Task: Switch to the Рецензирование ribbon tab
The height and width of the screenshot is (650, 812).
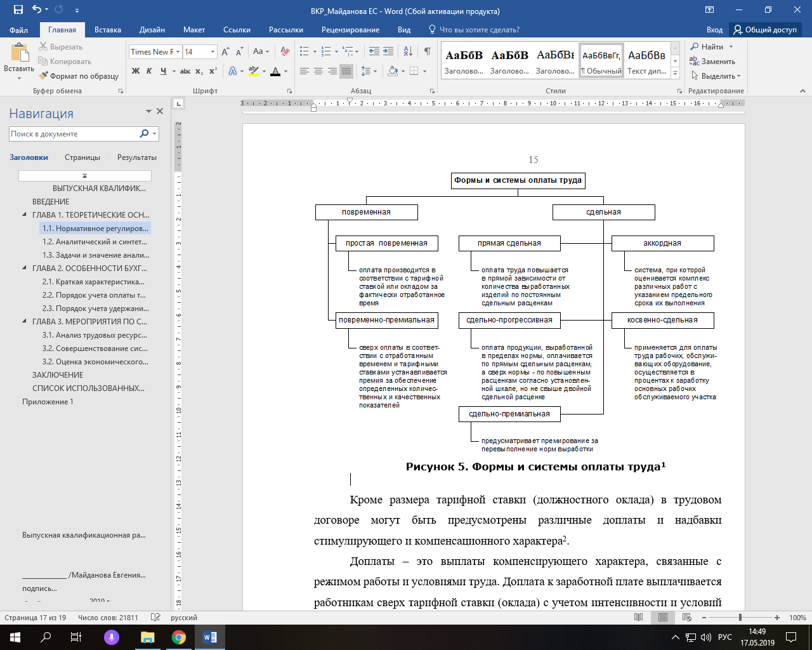Action: [350, 30]
